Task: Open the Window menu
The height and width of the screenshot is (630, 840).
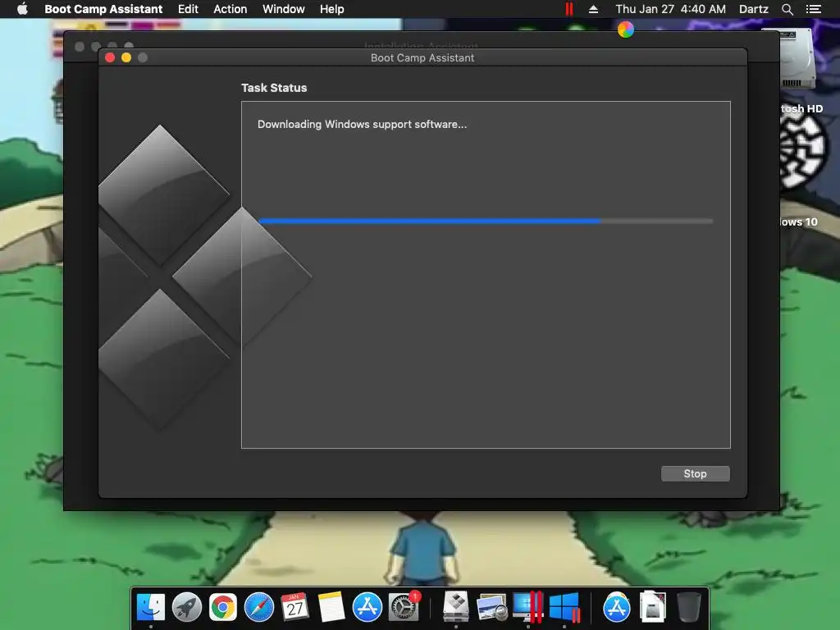Action: 283,9
